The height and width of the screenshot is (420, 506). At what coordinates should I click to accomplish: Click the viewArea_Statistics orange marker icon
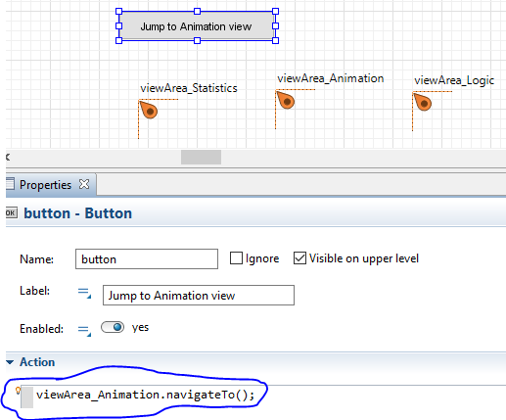149,110
